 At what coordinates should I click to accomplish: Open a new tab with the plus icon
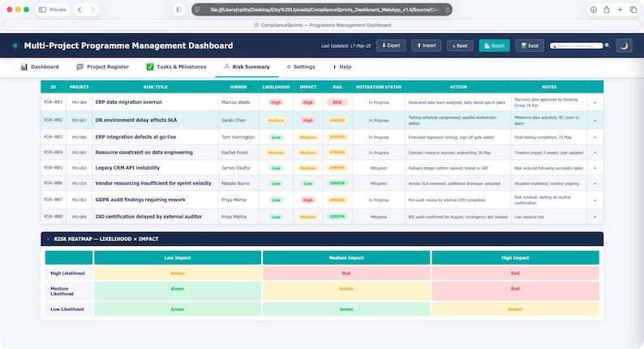(x=620, y=10)
